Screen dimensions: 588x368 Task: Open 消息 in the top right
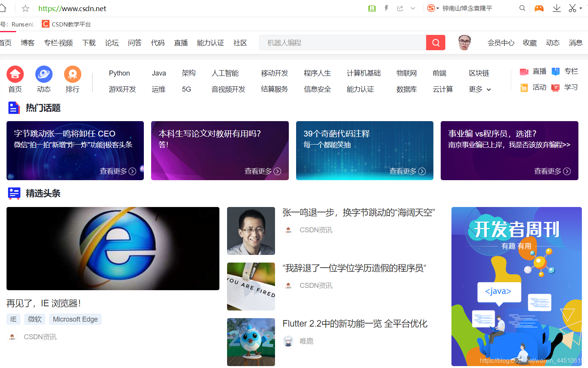click(576, 43)
